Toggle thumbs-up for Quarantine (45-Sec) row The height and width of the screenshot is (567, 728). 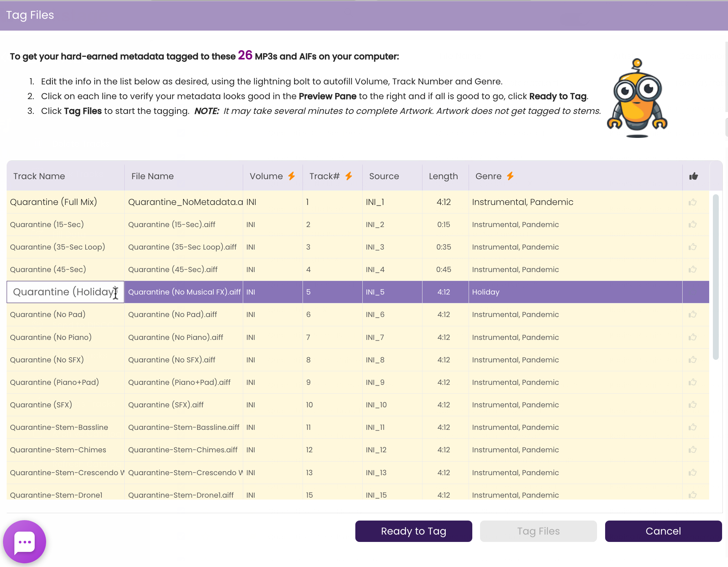point(693,269)
